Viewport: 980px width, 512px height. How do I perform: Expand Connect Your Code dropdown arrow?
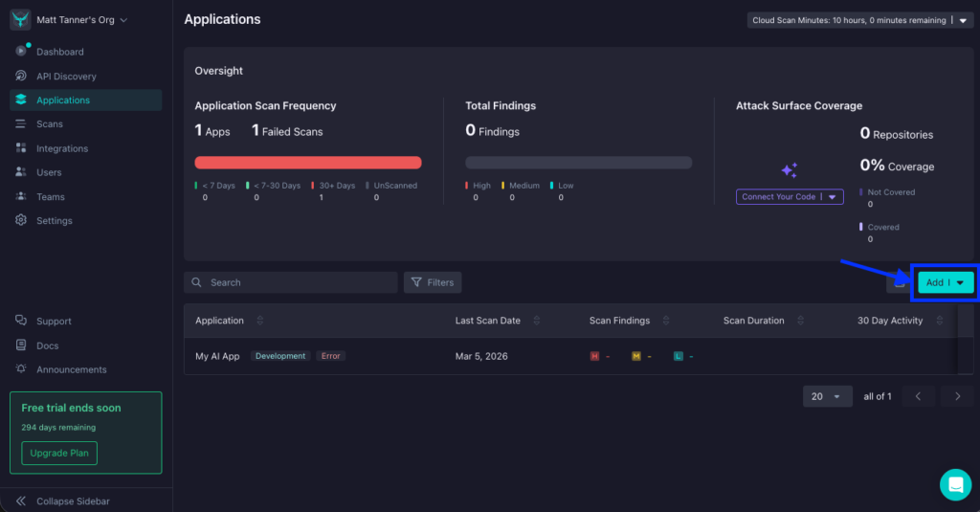coord(833,197)
